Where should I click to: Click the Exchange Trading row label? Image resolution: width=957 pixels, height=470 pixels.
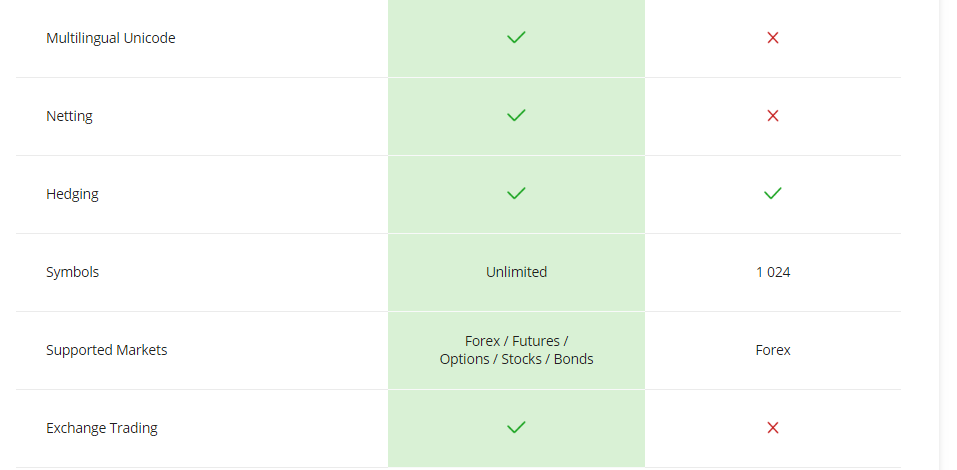[x=102, y=428]
